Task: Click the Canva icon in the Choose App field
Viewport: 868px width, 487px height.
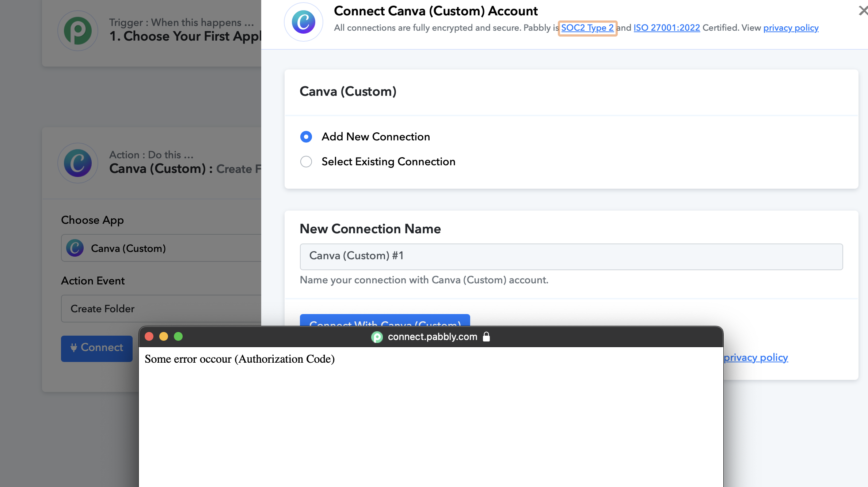Action: [75, 248]
